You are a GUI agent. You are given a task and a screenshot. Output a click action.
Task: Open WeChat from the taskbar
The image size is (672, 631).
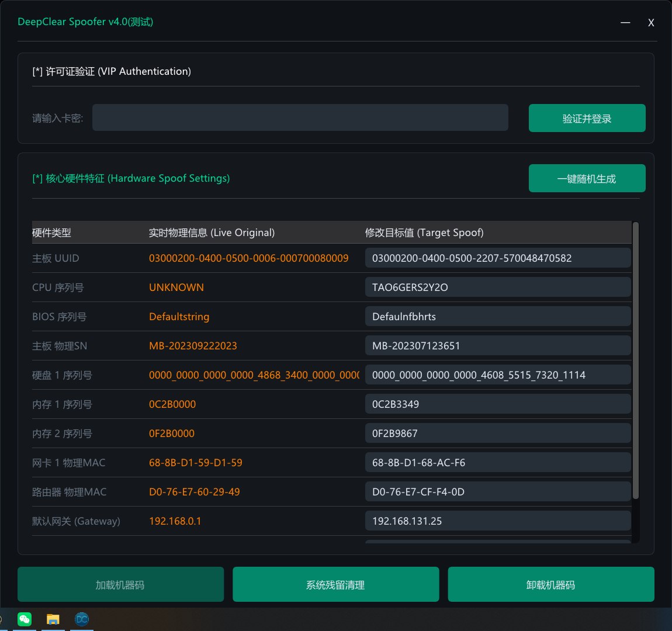click(25, 619)
